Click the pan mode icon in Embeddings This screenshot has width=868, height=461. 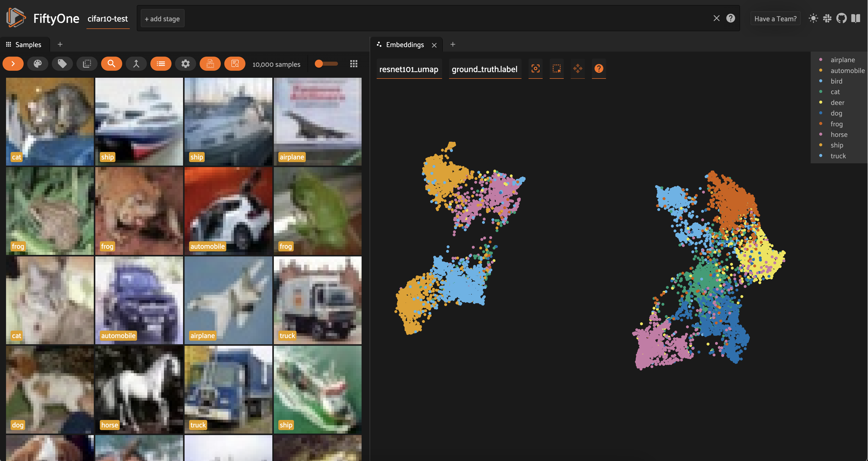point(578,69)
